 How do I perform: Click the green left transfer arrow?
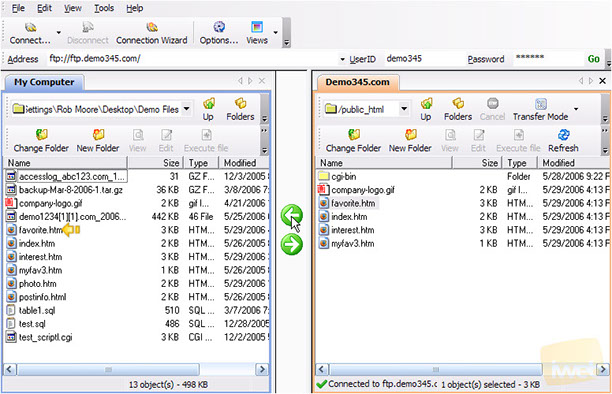coord(292,215)
